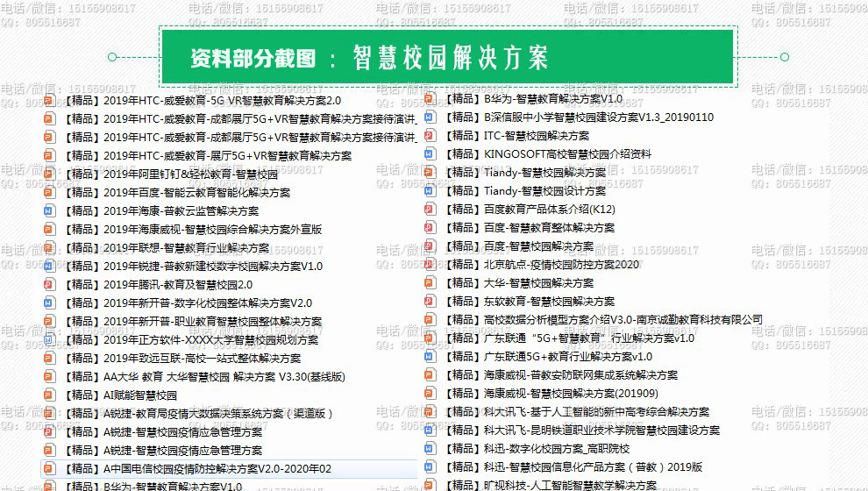Click the icon beside 海康威视-智慧校园解决方案(201909)
868x491 pixels.
(x=430, y=394)
